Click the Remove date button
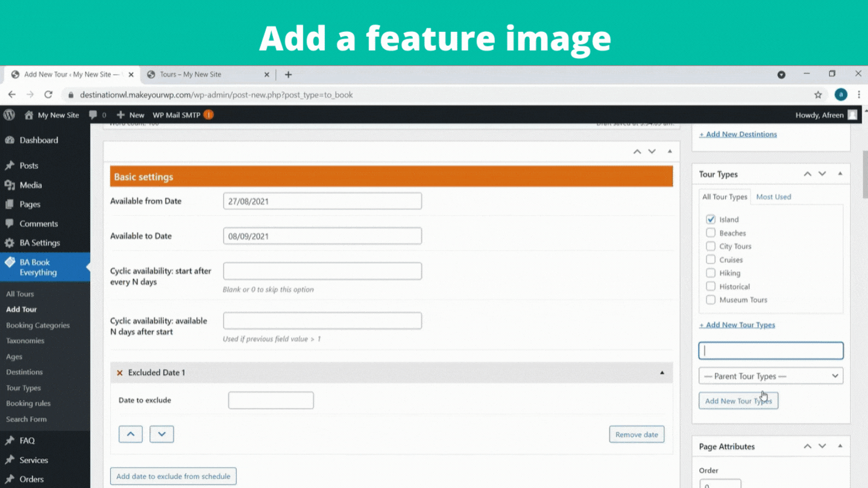This screenshot has width=868, height=488. click(x=637, y=434)
